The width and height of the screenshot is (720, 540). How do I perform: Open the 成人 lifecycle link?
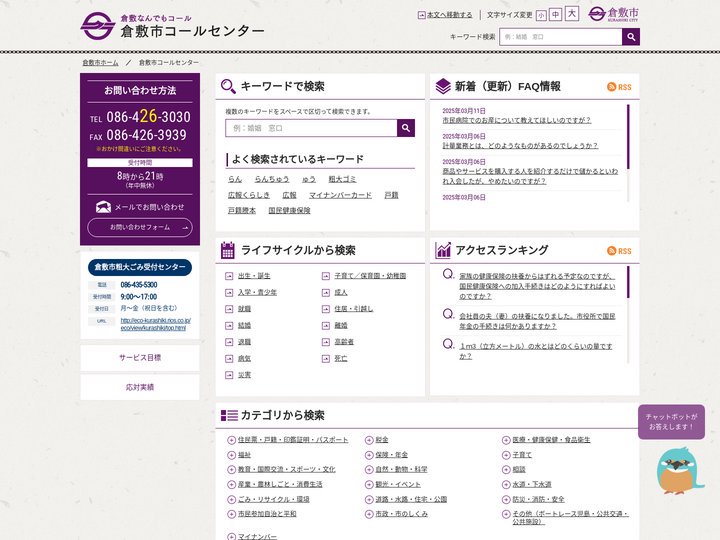(x=341, y=292)
